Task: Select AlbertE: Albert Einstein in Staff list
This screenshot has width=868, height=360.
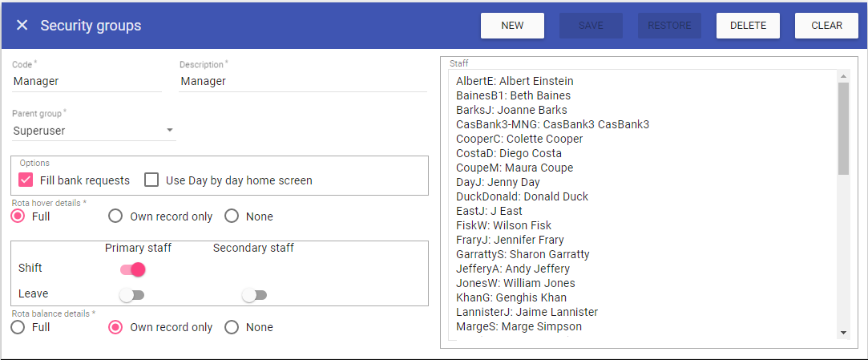Action: [x=515, y=81]
